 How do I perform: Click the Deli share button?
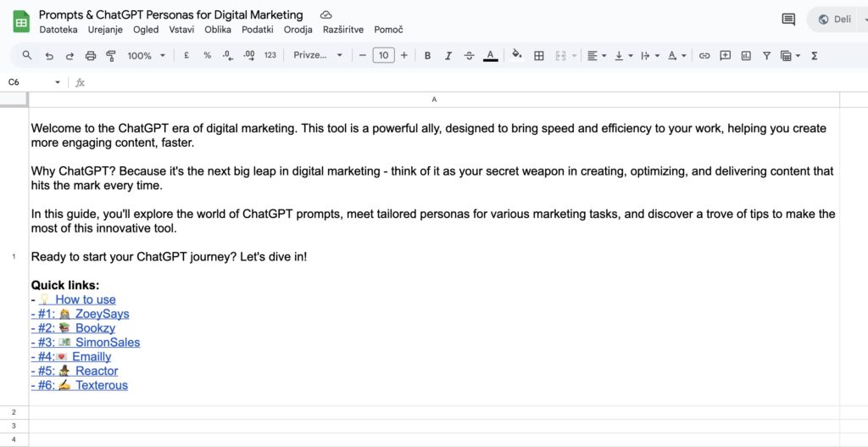click(837, 20)
